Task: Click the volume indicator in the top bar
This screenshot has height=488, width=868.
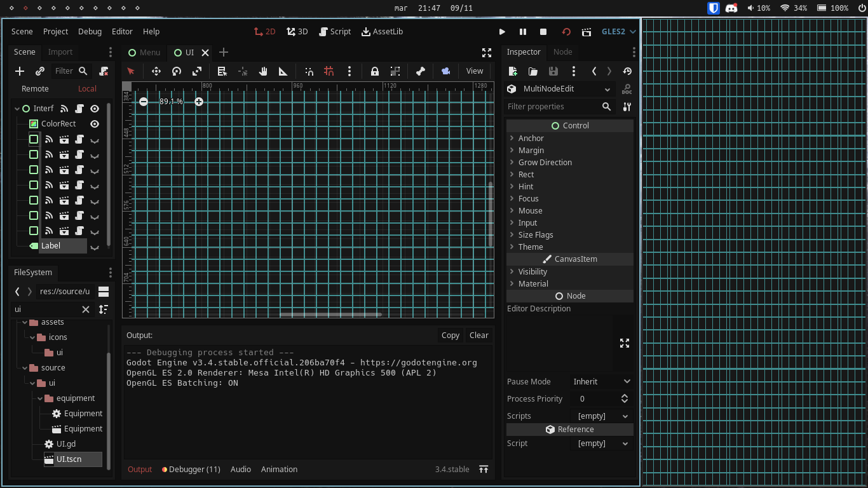Action: coord(759,8)
